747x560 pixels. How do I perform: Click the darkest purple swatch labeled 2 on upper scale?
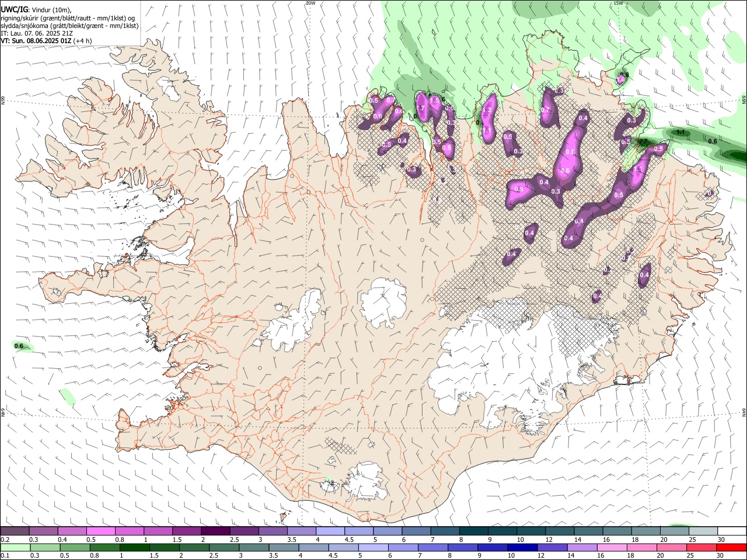click(x=215, y=531)
